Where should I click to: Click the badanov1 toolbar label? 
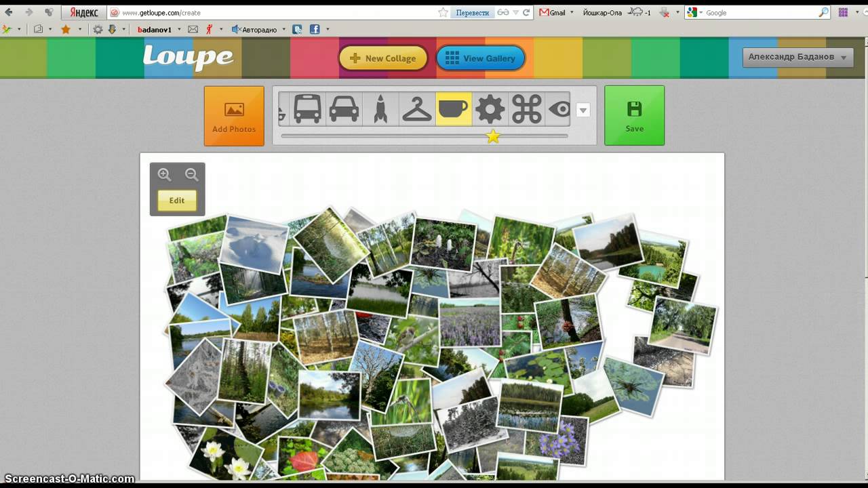[155, 29]
